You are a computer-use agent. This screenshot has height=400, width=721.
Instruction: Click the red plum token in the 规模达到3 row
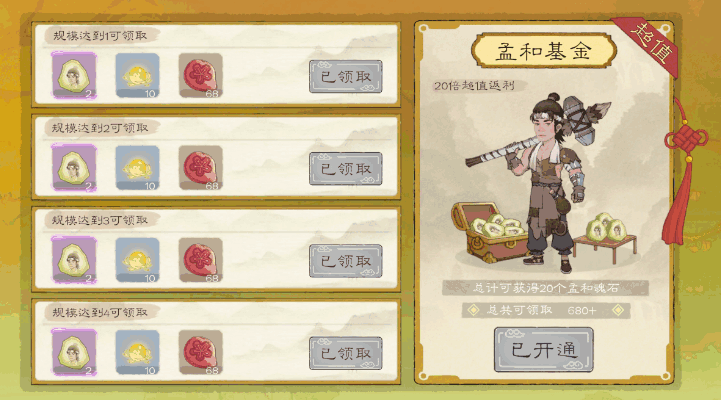tap(200, 260)
